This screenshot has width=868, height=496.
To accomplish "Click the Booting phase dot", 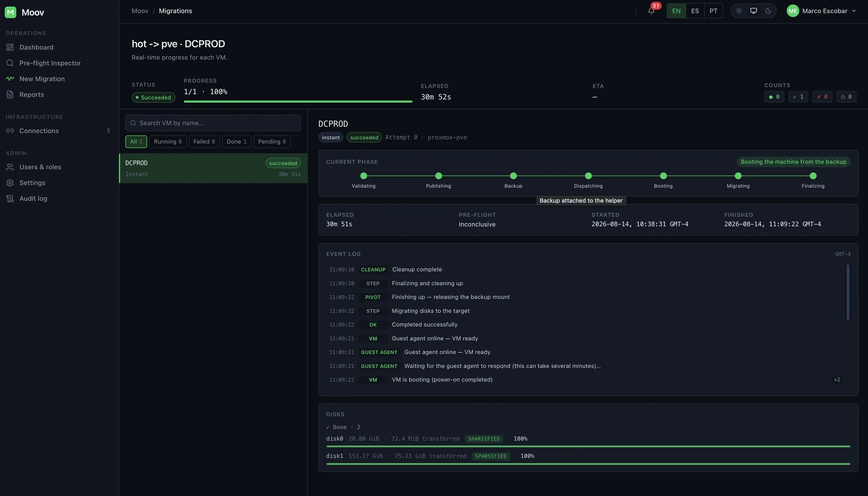I will click(x=663, y=176).
